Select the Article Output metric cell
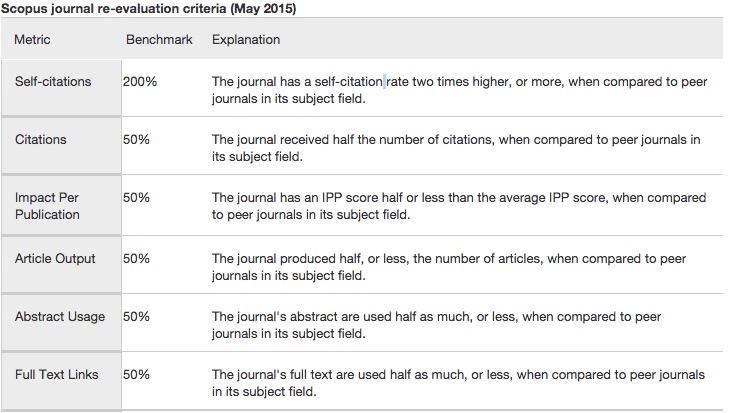The image size is (729, 413). click(x=55, y=258)
